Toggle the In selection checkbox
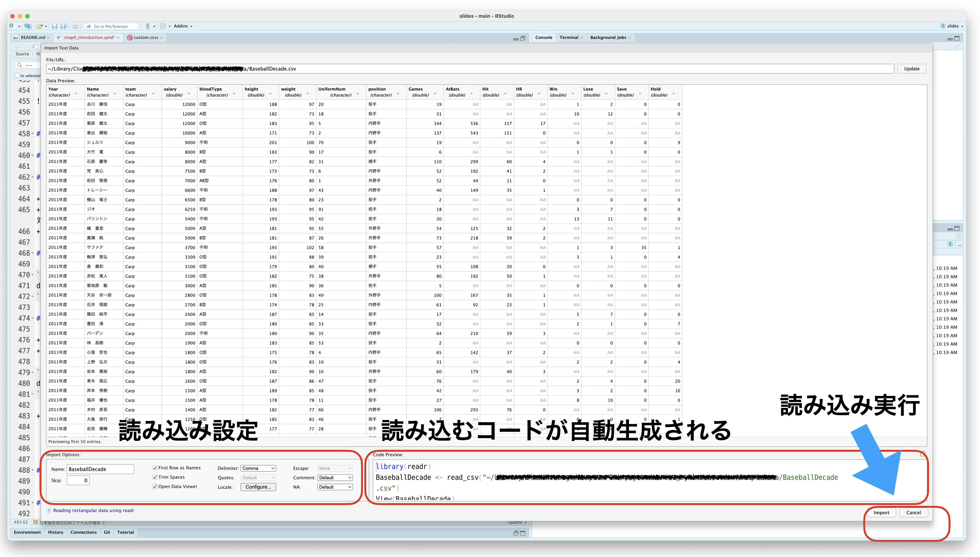Viewport: 980px width, 557px height. [x=17, y=75]
